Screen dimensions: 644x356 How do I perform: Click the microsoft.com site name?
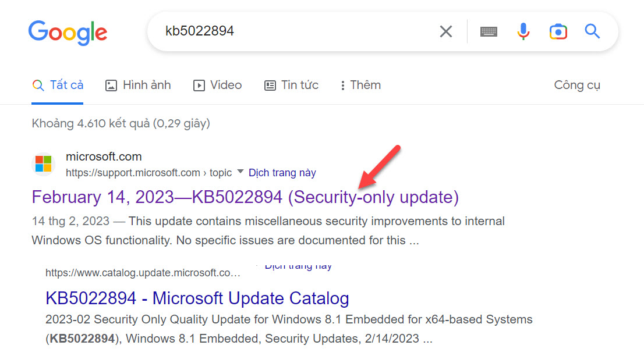click(x=104, y=156)
